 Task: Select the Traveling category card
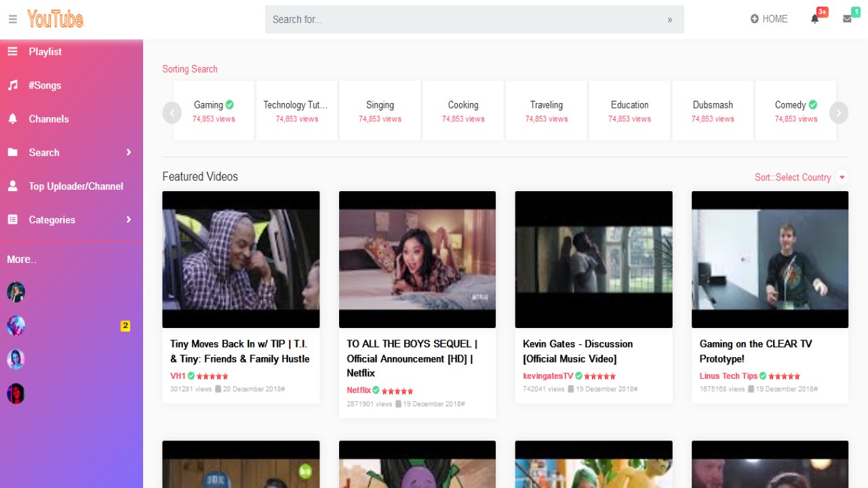point(547,110)
